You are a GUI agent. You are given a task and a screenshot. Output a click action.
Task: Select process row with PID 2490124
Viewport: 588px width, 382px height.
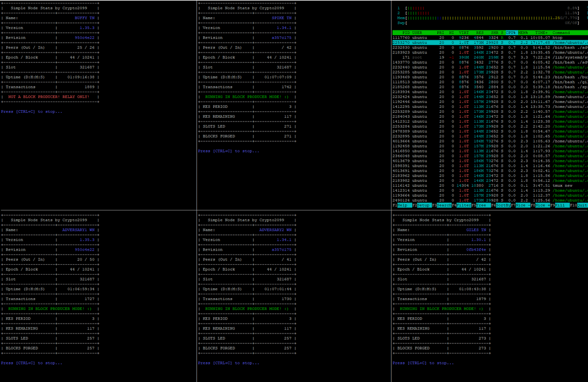click(490, 200)
